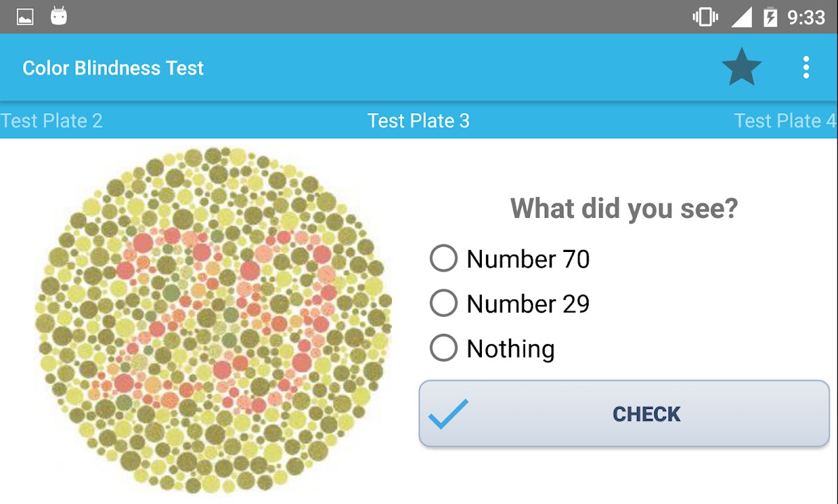Image resolution: width=838 pixels, height=504 pixels.
Task: Click the "What did you see?" heading
Action: [x=624, y=208]
